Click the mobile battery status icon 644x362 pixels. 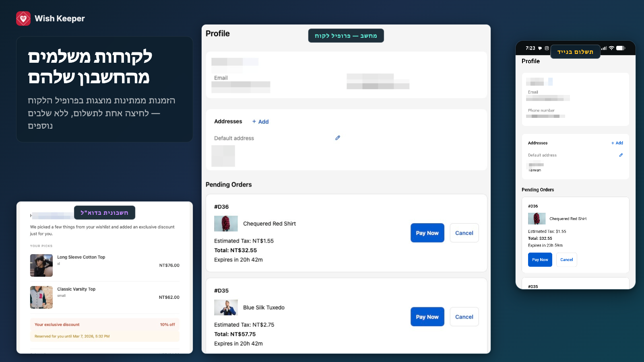click(x=621, y=48)
